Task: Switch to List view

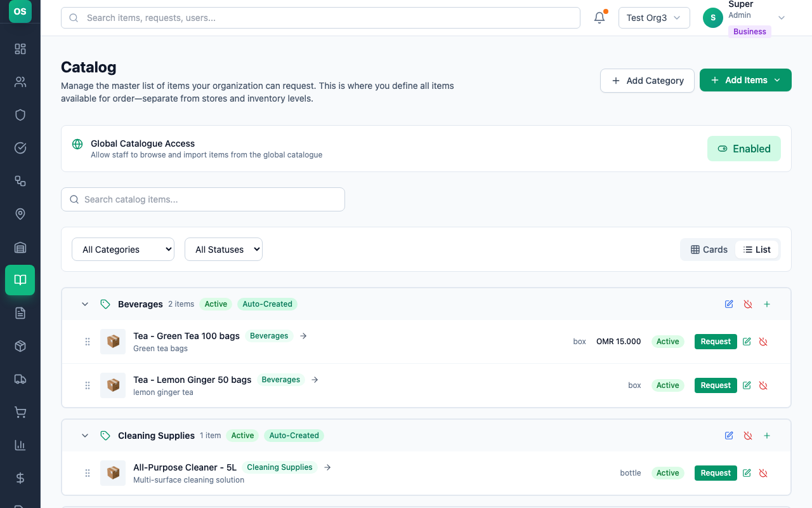Action: pos(757,250)
